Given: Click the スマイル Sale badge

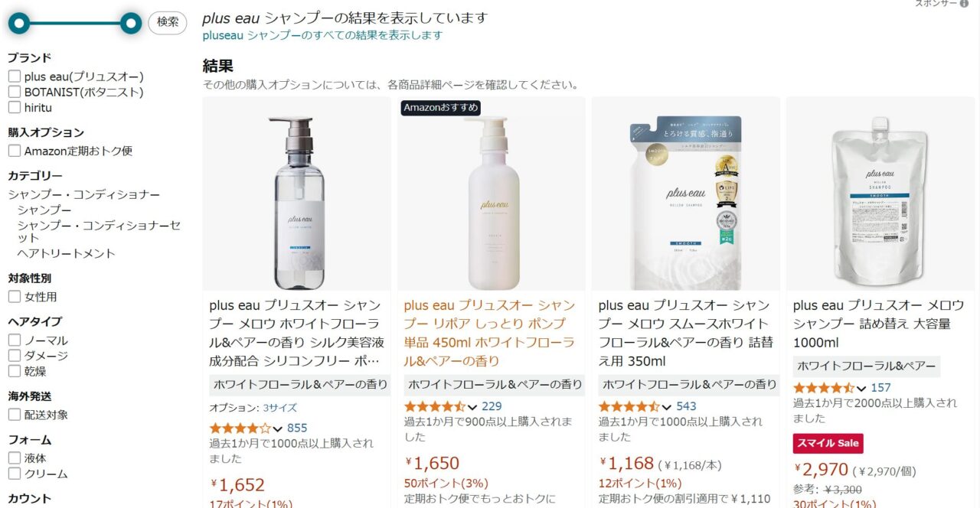Looking at the screenshot, I should [x=828, y=443].
